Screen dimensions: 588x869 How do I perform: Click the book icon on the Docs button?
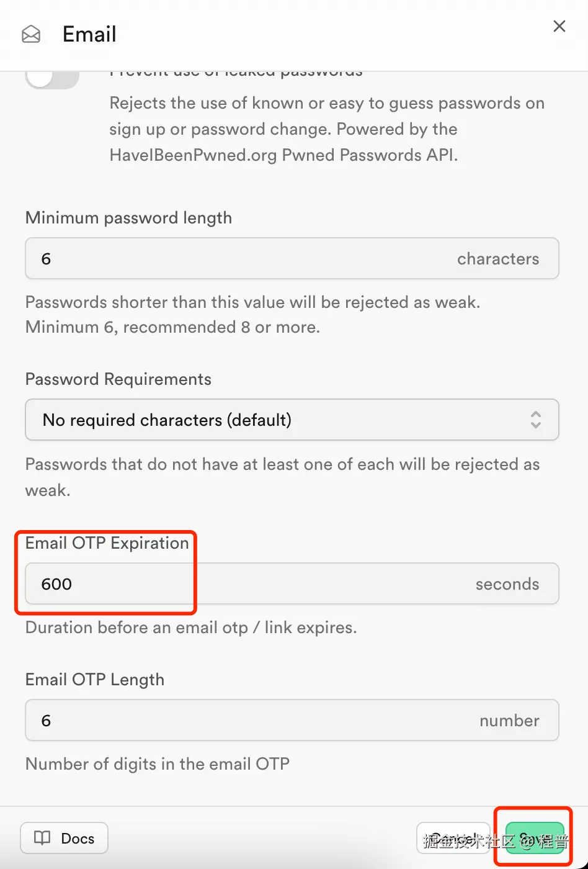click(x=42, y=838)
